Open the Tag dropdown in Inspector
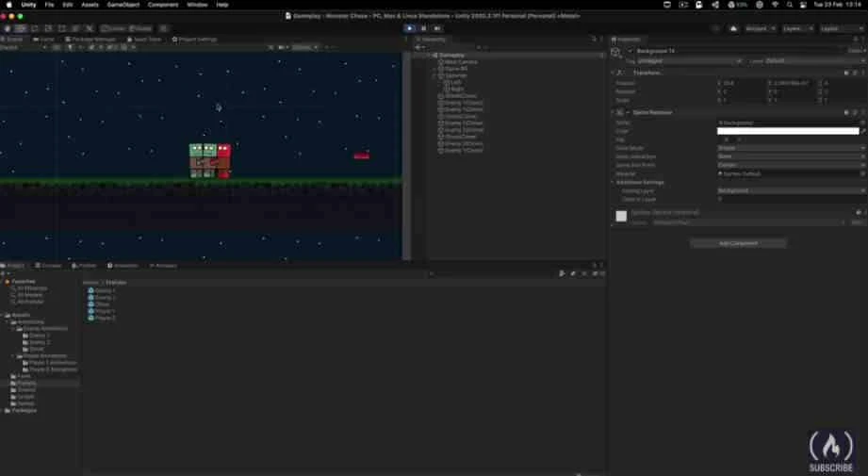The width and height of the screenshot is (868, 476). click(689, 61)
